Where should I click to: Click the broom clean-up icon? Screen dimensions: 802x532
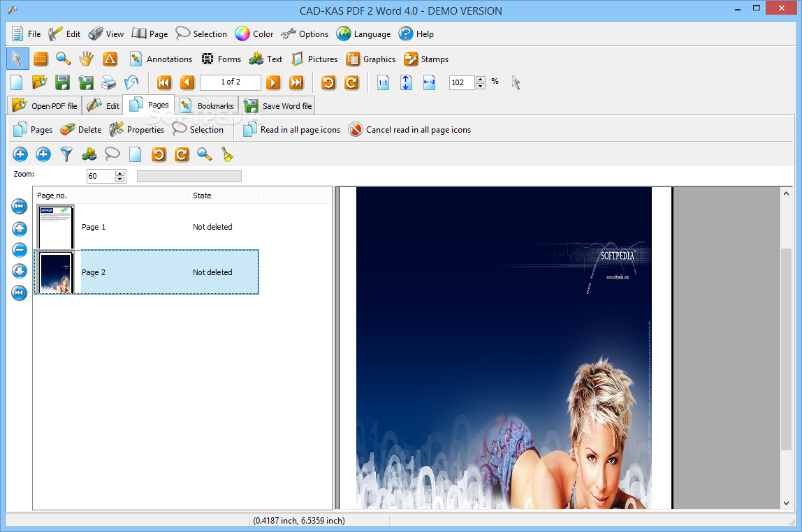click(x=228, y=154)
